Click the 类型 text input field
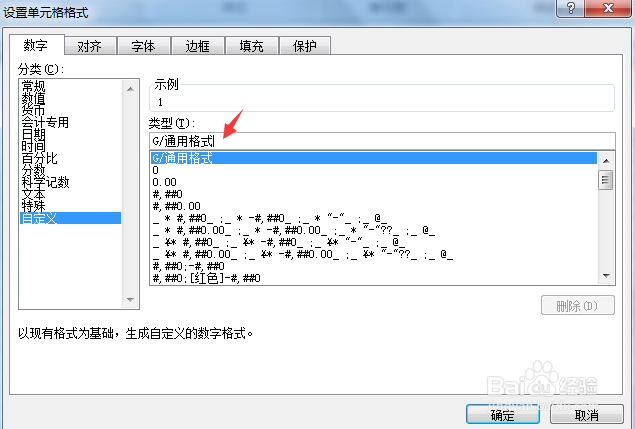The image size is (635, 429). (382, 141)
